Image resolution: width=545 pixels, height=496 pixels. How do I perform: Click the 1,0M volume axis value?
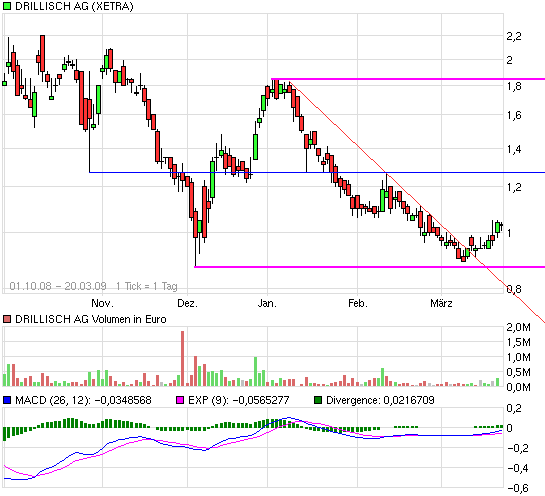tap(519, 357)
